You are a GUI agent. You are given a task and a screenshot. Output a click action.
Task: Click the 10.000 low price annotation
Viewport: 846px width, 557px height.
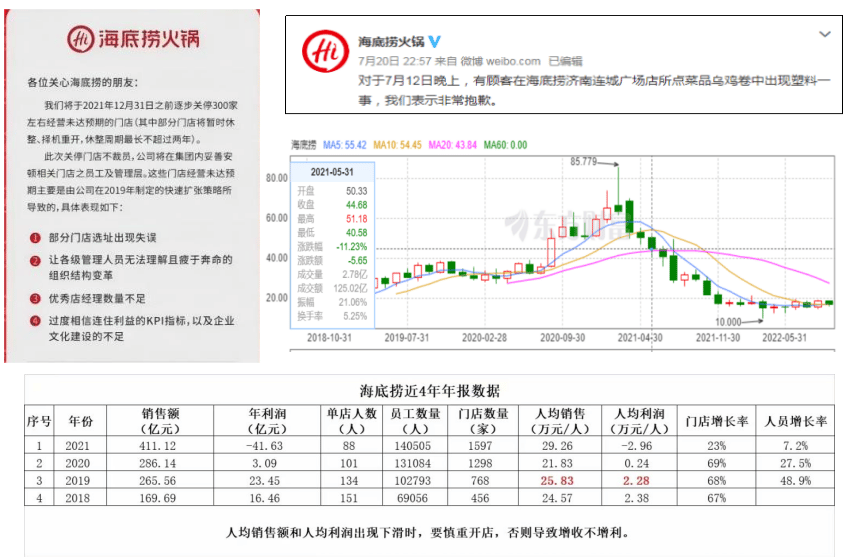point(728,322)
